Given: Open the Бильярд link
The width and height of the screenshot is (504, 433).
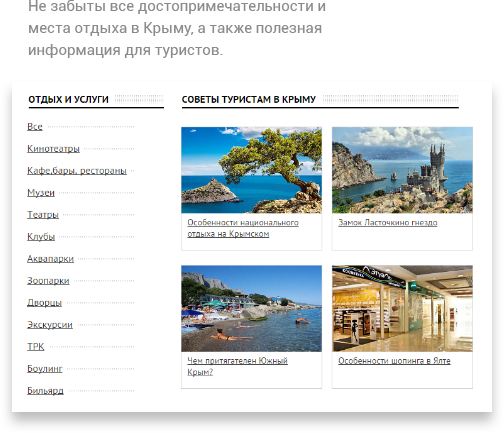Looking at the screenshot, I should click(x=45, y=391).
